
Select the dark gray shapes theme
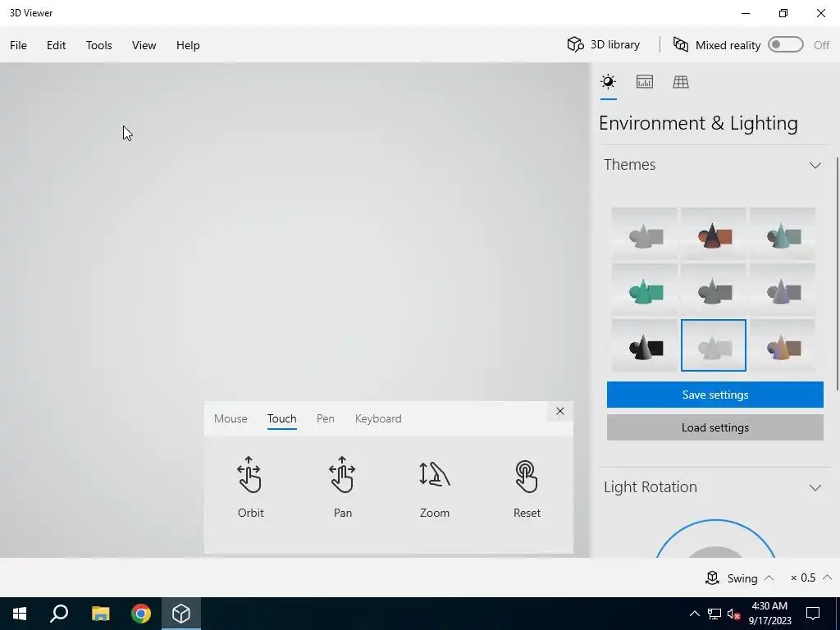(x=714, y=290)
